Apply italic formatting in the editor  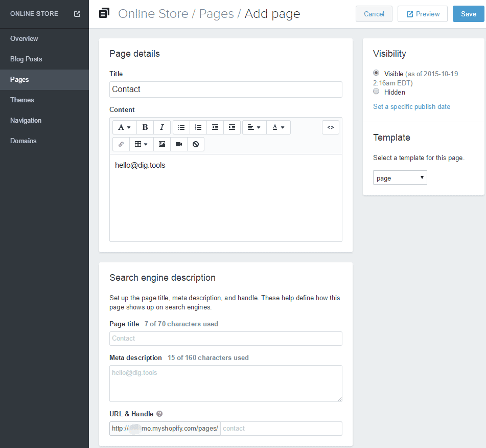pos(162,127)
